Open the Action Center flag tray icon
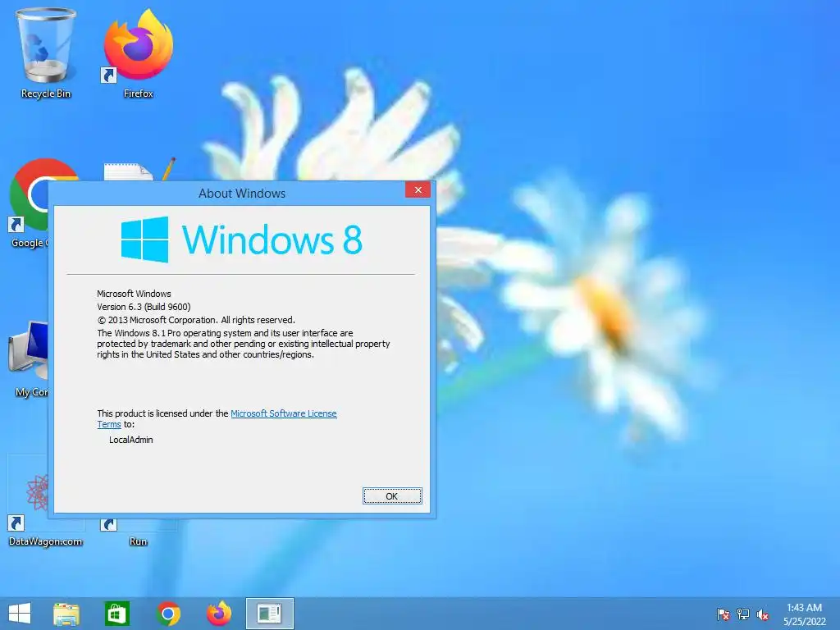Image resolution: width=840 pixels, height=630 pixels. click(724, 614)
